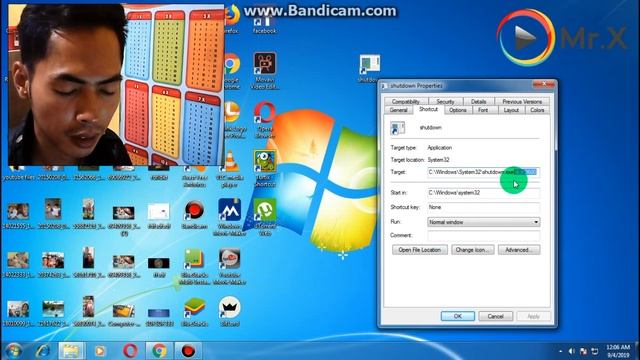Image resolution: width=640 pixels, height=360 pixels.
Task: Launch Opera Browser desktop shortcut
Action: point(264,119)
